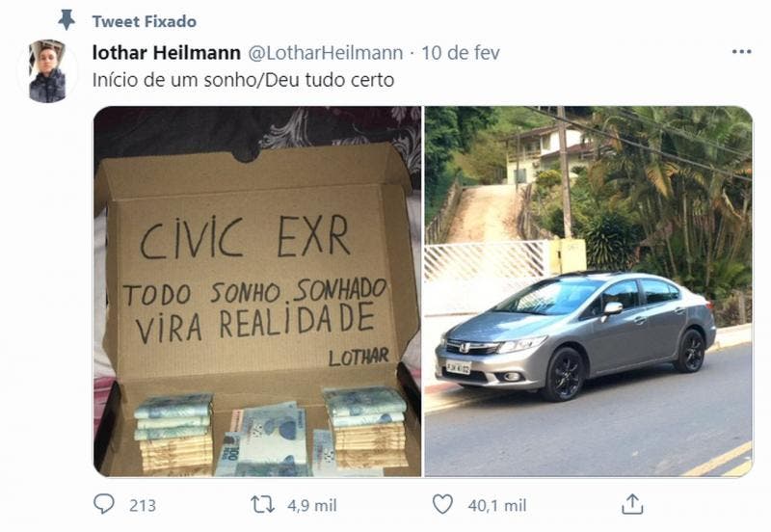
Task: Open the reply speech bubble icon
Action: 104,504
